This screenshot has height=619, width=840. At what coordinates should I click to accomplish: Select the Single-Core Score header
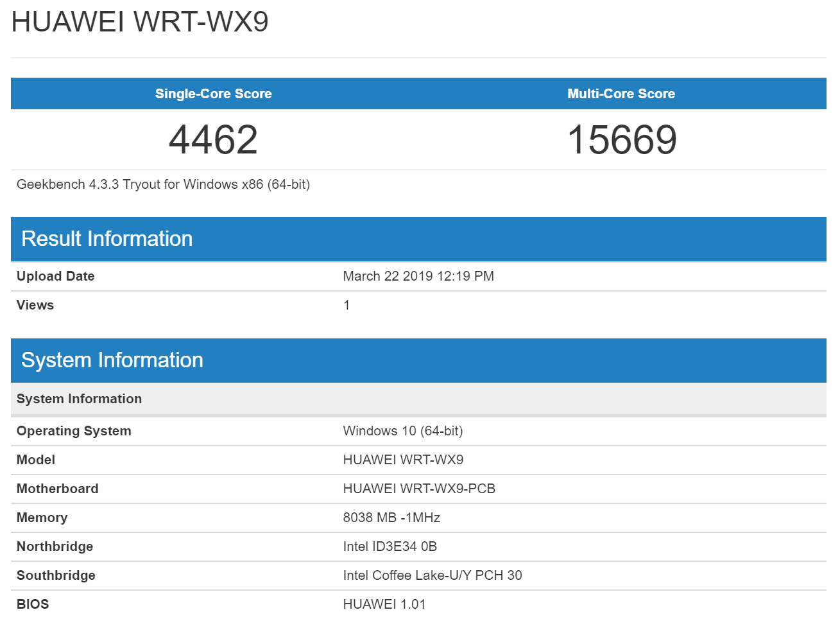click(x=214, y=94)
